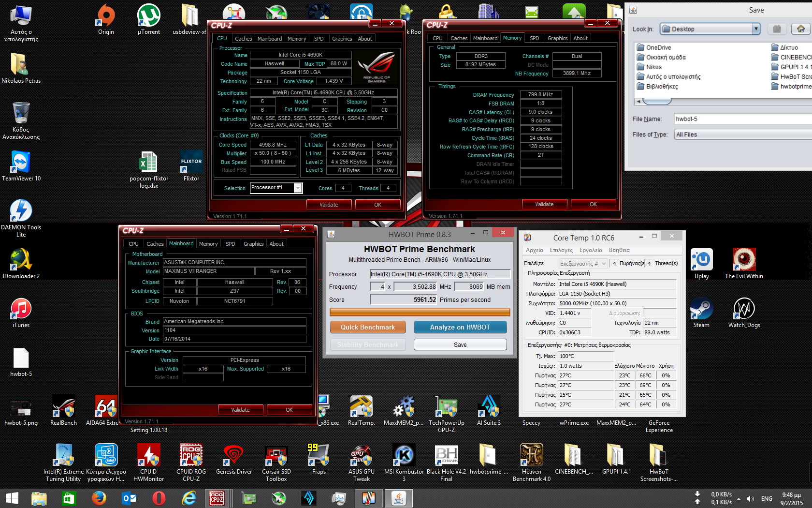Select Nikos folder in Save dialog
Screen dimensions: 812x508
pos(649,67)
